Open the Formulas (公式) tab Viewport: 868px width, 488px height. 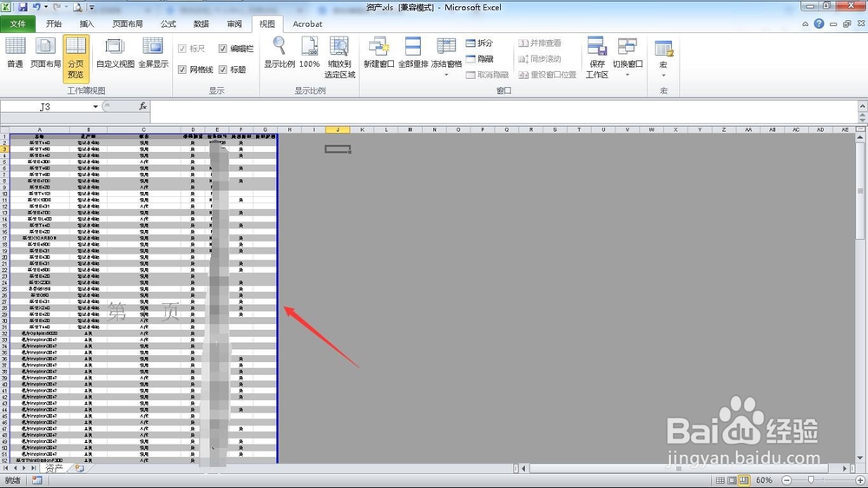click(168, 23)
